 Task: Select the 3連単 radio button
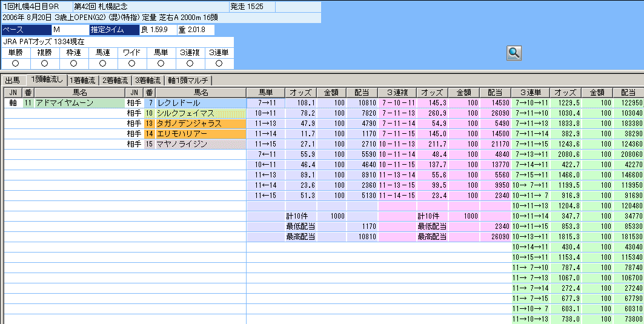pos(219,63)
